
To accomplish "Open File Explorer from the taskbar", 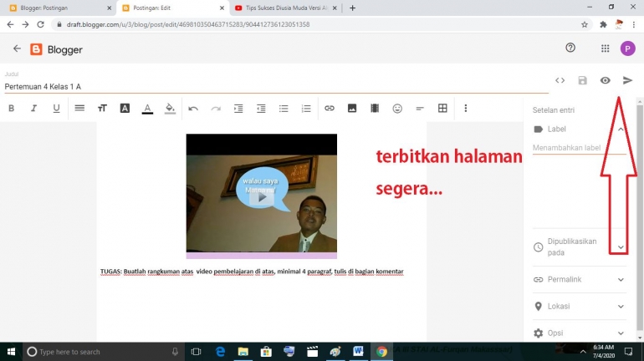I will 243,352.
